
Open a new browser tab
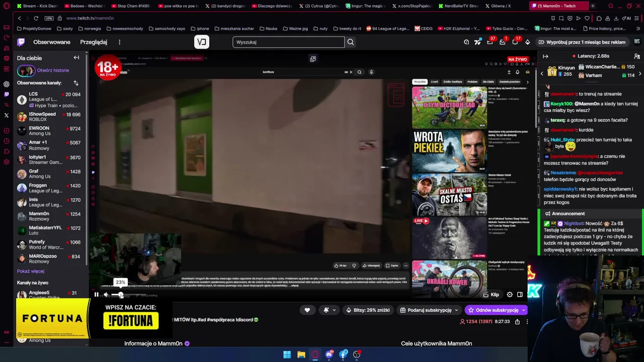(x=593, y=6)
